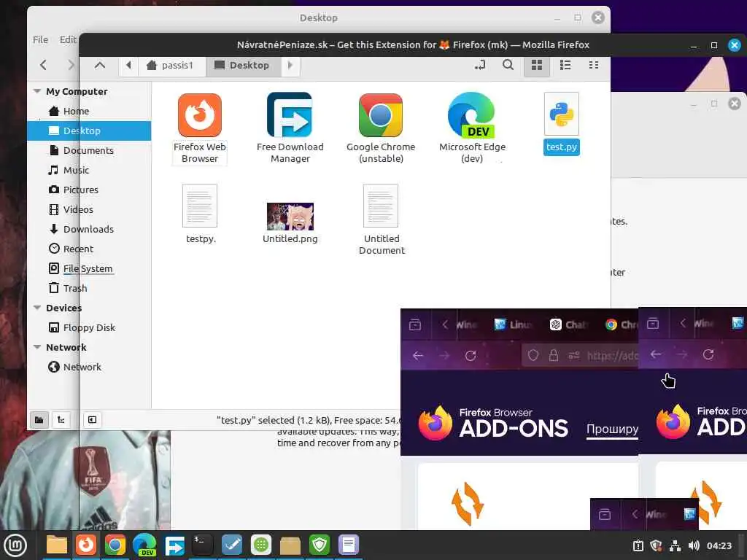Switch to the Chrome tab in Firefox fragment

(x=622, y=324)
